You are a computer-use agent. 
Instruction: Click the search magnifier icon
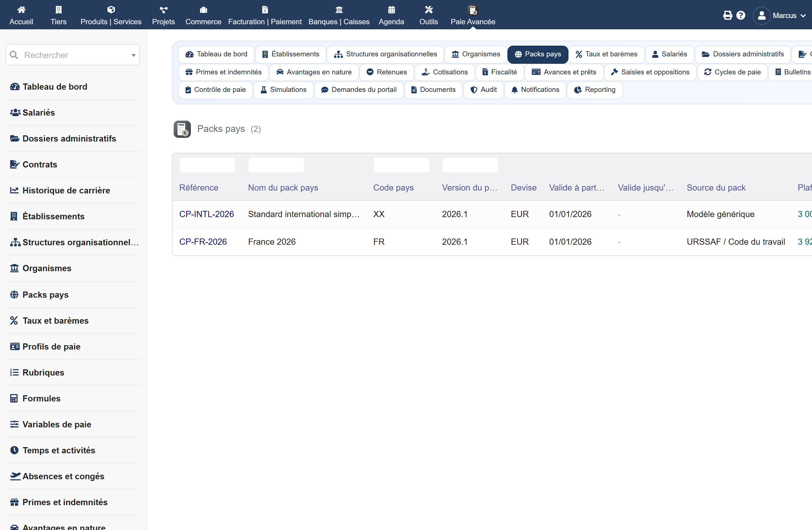click(x=14, y=55)
